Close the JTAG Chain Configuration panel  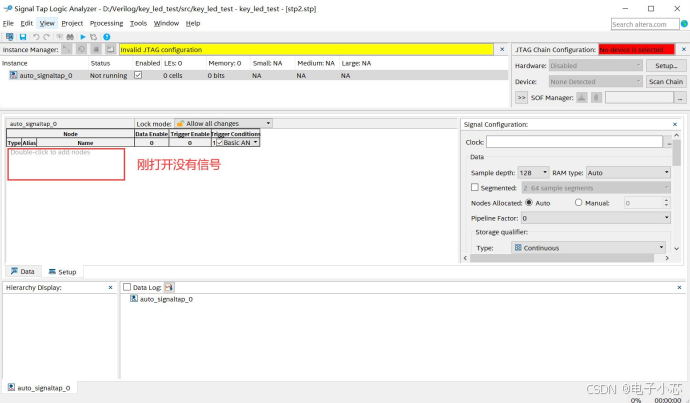click(x=683, y=49)
